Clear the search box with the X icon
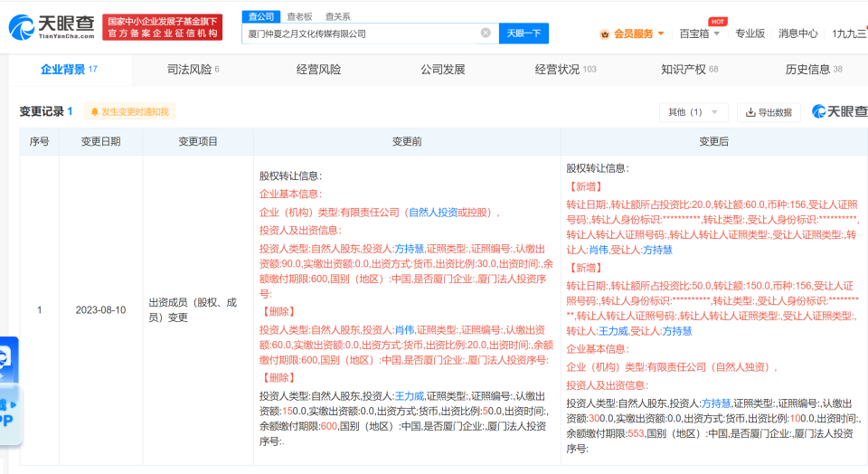This screenshot has width=868, height=474. click(486, 33)
